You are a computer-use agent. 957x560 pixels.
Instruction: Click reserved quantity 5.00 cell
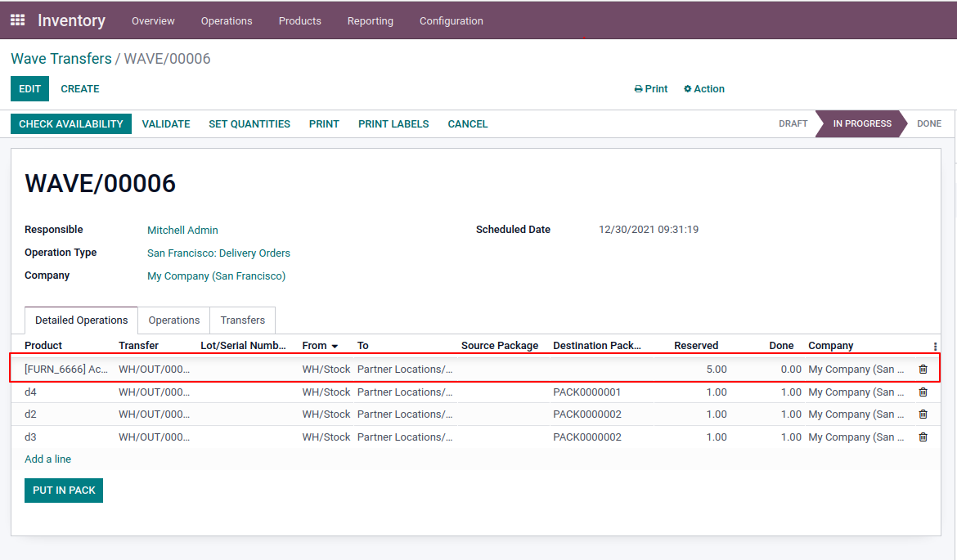pos(717,369)
